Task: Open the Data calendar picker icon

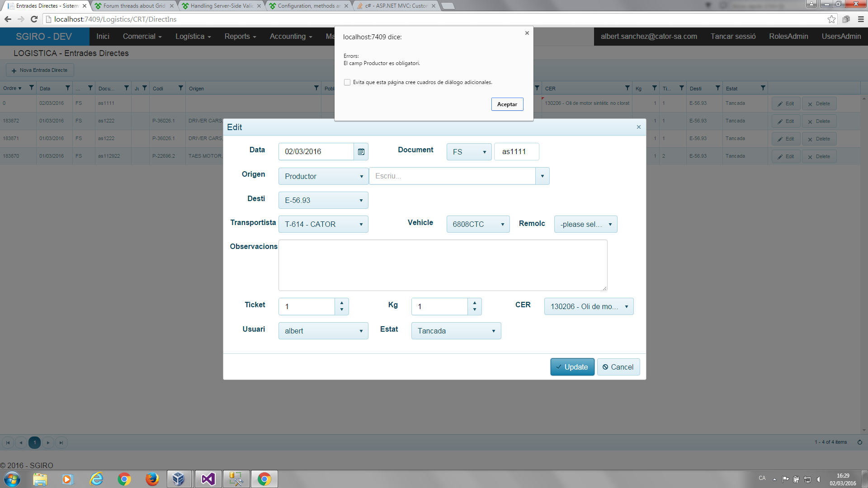Action: [361, 152]
